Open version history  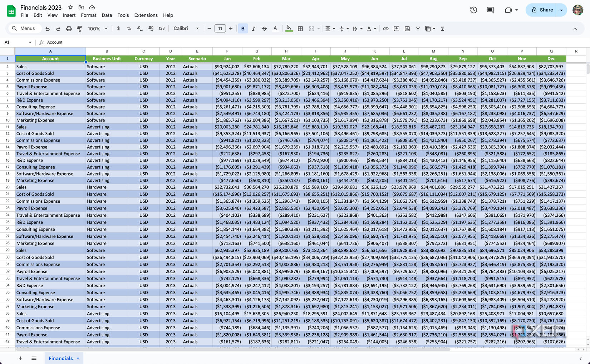(x=473, y=10)
